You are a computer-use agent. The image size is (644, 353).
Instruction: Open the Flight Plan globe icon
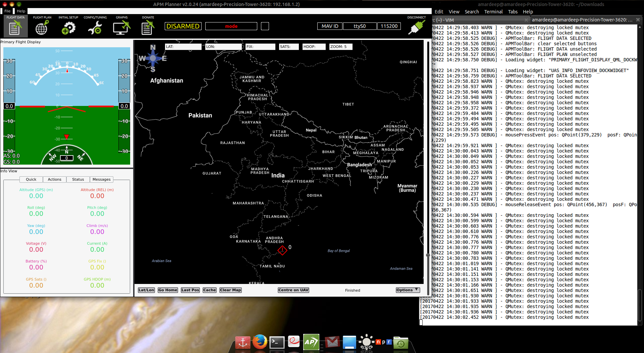[x=42, y=27]
